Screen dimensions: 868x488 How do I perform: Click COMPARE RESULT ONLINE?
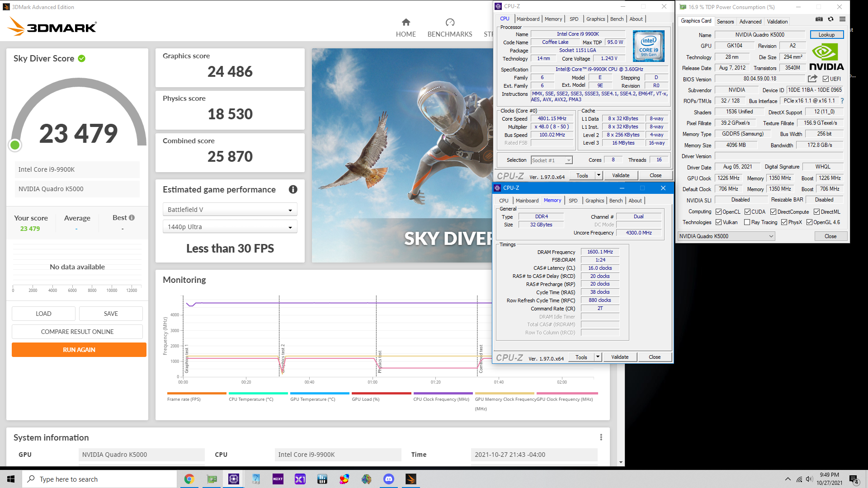tap(77, 331)
